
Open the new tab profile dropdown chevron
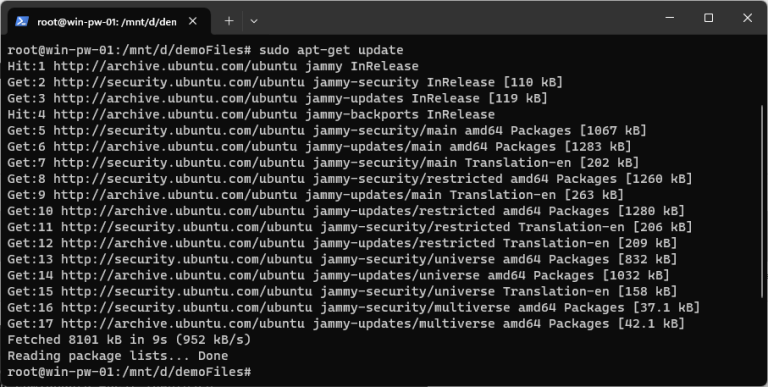254,21
